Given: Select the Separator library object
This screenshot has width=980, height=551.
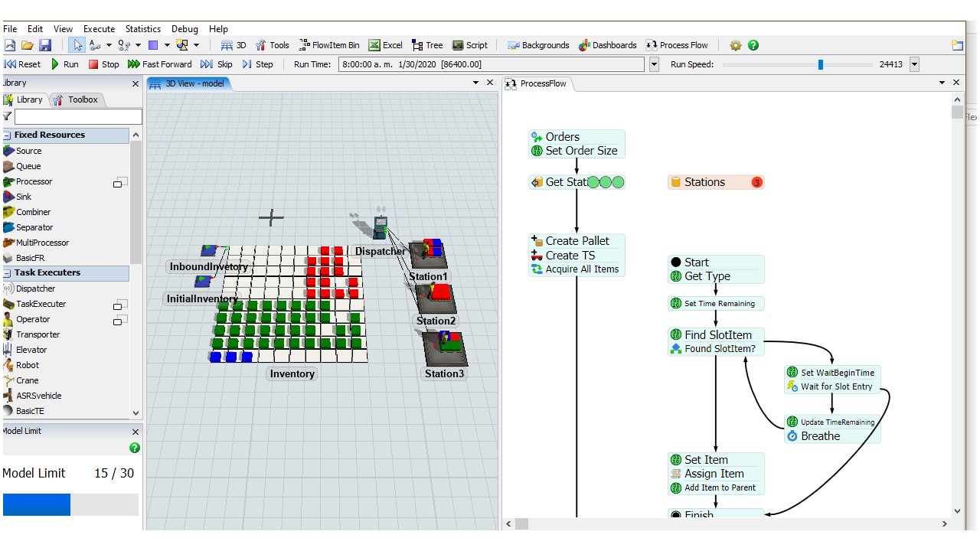Looking at the screenshot, I should (34, 227).
